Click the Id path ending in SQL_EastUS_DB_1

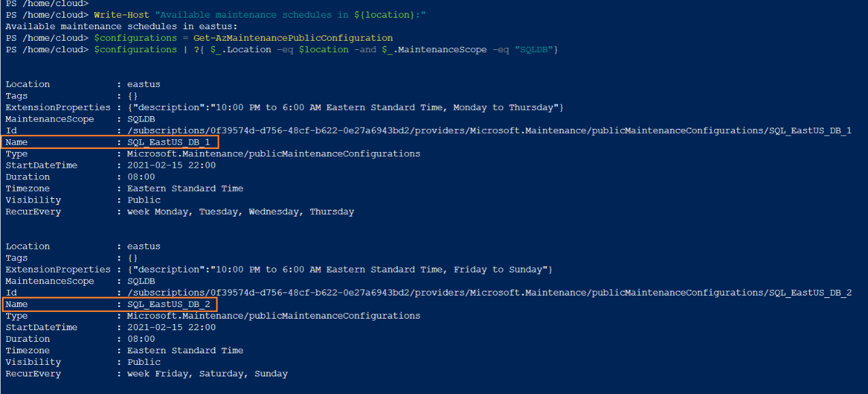[489, 131]
